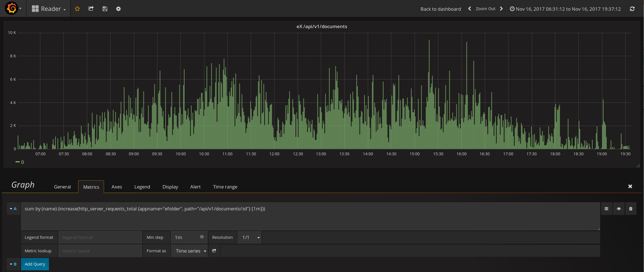Click the share dashboard icon
644x272 pixels.
click(91, 9)
